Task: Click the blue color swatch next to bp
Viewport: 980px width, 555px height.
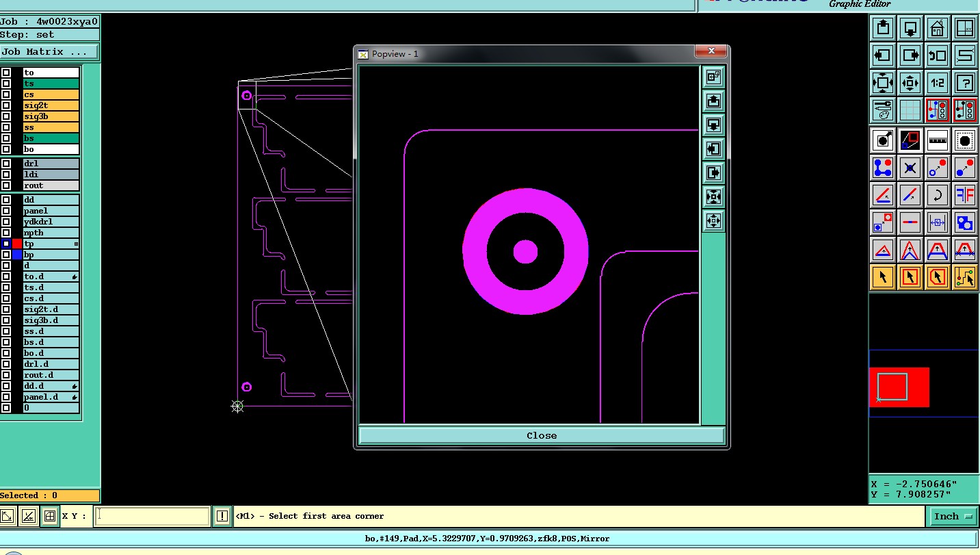Action: pos(17,255)
